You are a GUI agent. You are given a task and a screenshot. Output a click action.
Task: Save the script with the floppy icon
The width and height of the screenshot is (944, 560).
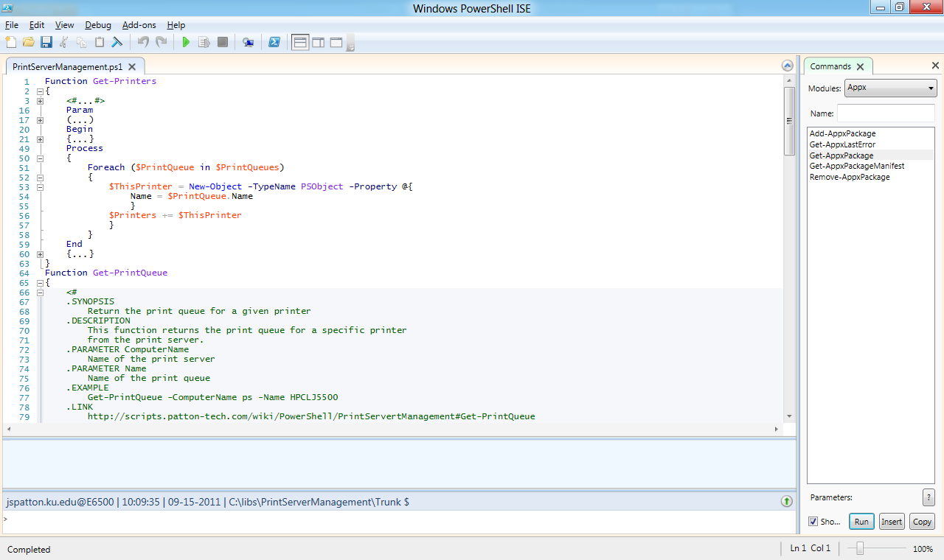46,42
